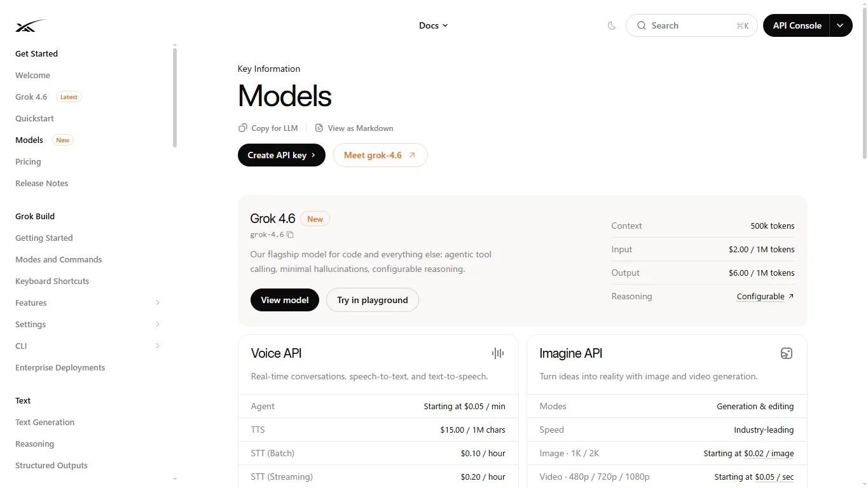Go to Grok 4.6 in the sidebar
The image size is (868, 488).
(31, 97)
